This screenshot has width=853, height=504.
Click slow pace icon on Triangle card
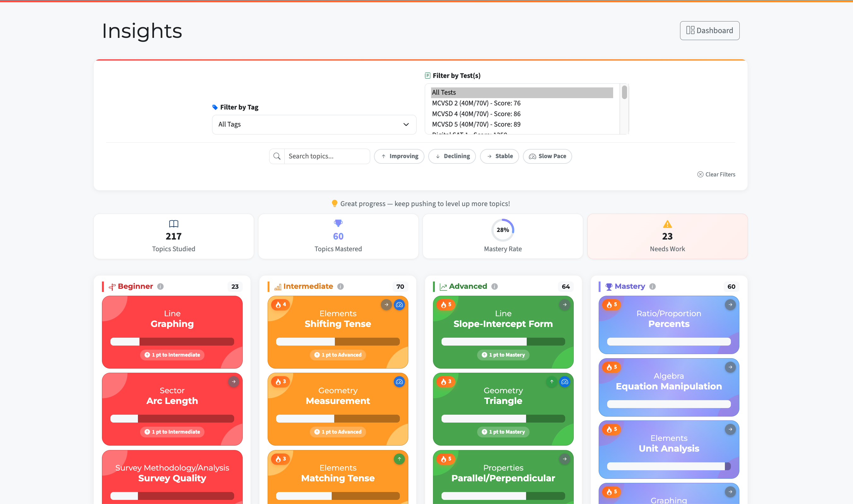(565, 382)
